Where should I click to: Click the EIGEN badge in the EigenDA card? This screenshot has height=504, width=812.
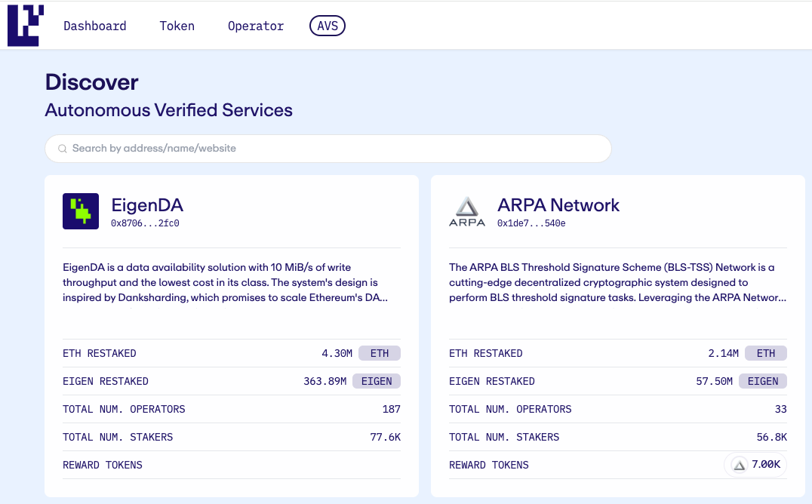coord(377,381)
